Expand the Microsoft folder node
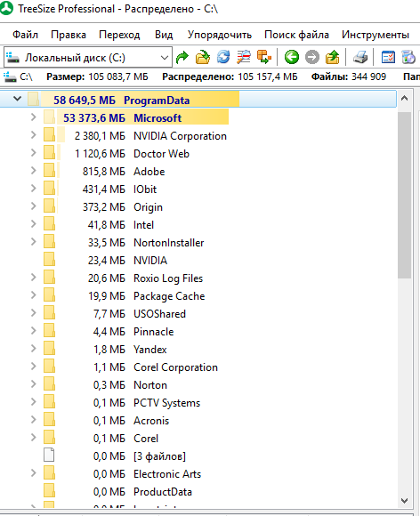This screenshot has width=420, height=516. pos(33,117)
